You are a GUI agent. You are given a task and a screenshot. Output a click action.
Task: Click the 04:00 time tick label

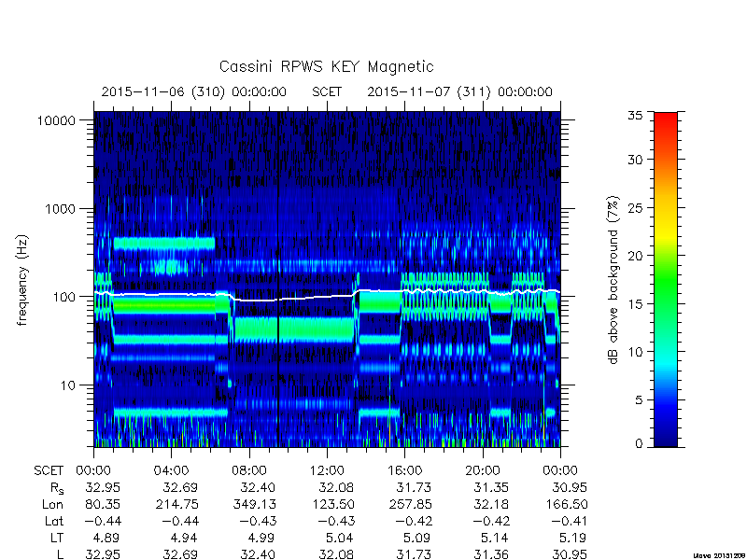pos(171,471)
